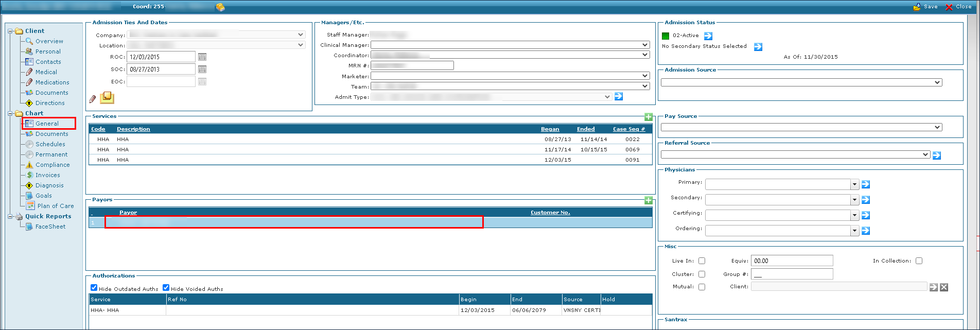
Task: Clear Mutual client with X icon
Action: (x=944, y=287)
